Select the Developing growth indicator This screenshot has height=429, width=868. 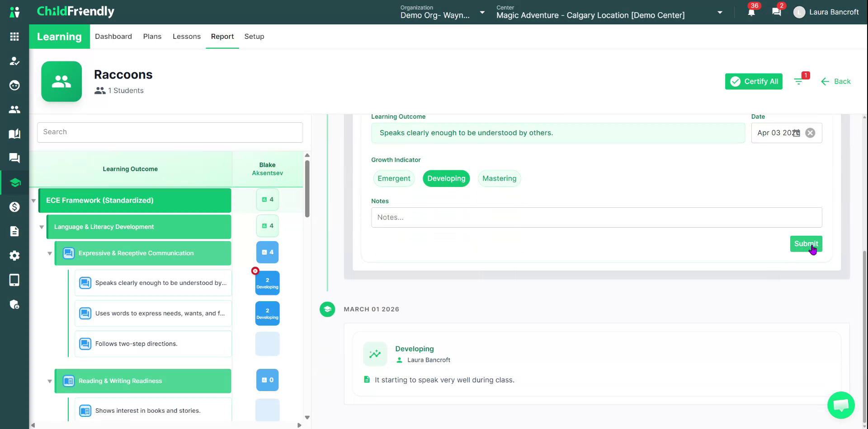coord(446,178)
